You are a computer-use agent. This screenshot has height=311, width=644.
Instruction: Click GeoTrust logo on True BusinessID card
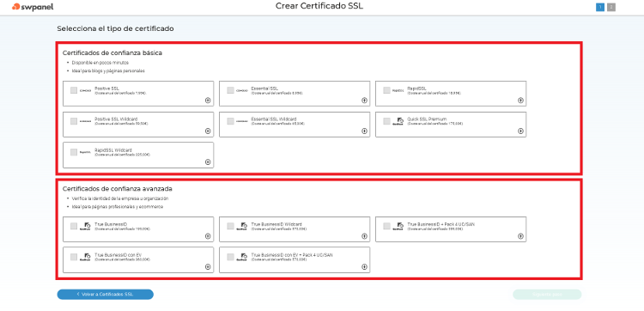click(85, 226)
